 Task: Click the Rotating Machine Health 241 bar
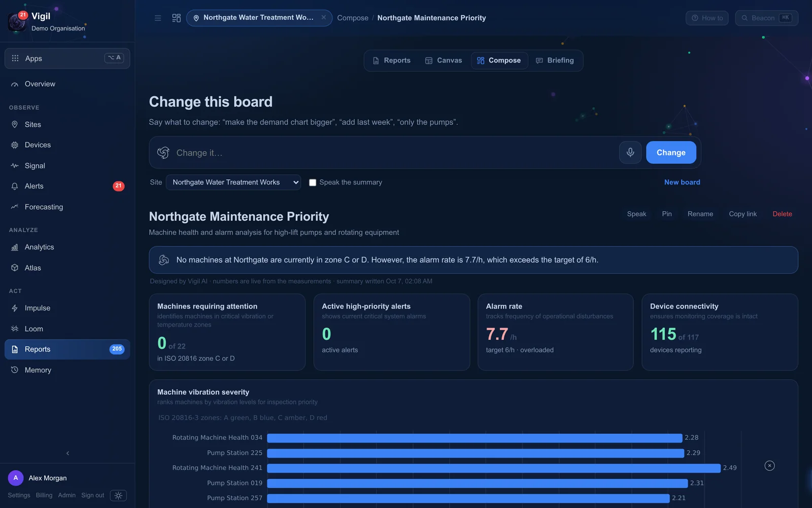coord(494,468)
